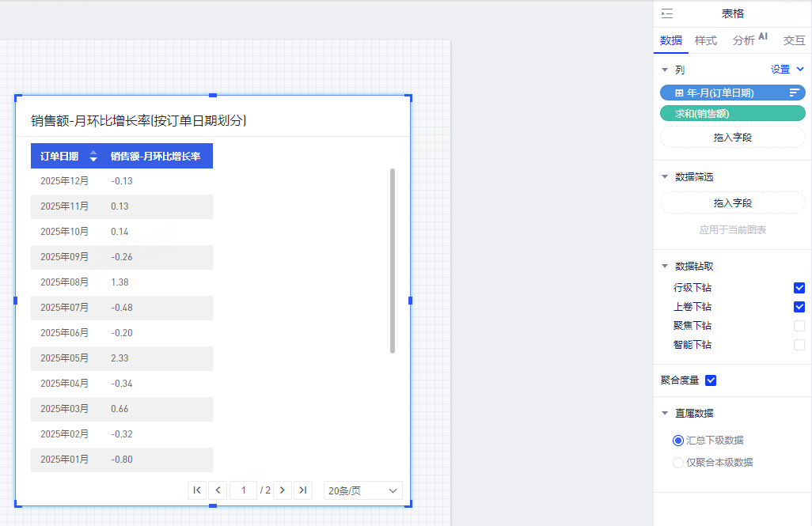
Task: Toggle the 聚合度量 checkbox
Action: coord(710,380)
